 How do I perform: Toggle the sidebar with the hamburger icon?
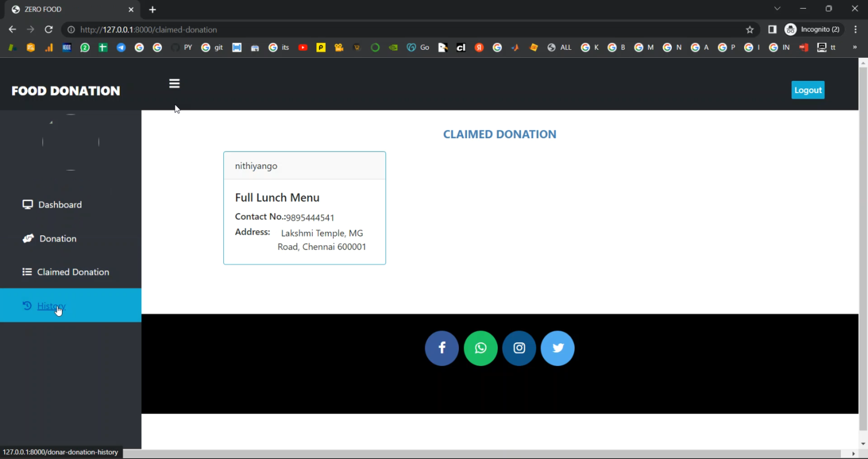[x=174, y=84]
